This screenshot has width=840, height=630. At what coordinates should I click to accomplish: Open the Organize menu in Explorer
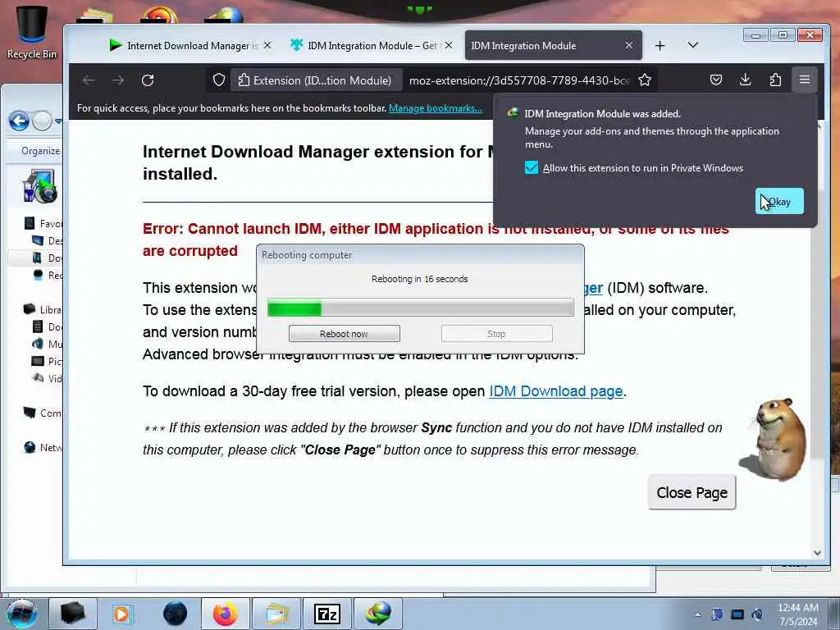pyautogui.click(x=41, y=151)
